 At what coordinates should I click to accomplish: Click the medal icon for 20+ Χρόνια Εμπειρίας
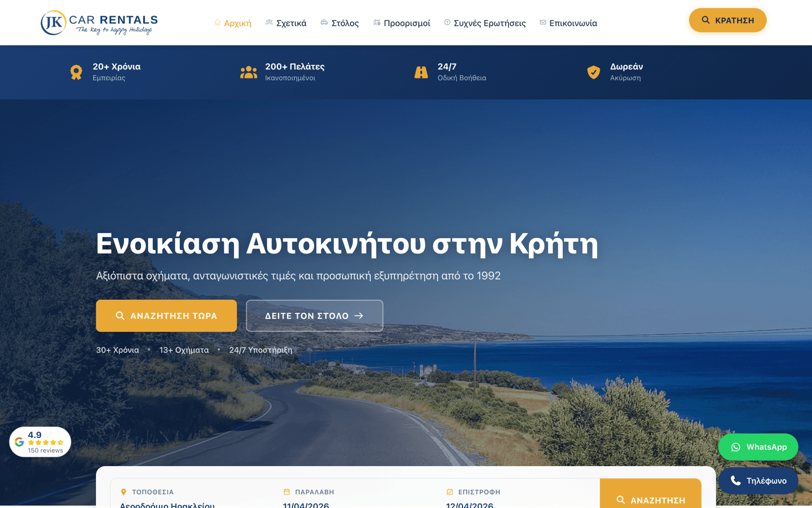tap(76, 72)
